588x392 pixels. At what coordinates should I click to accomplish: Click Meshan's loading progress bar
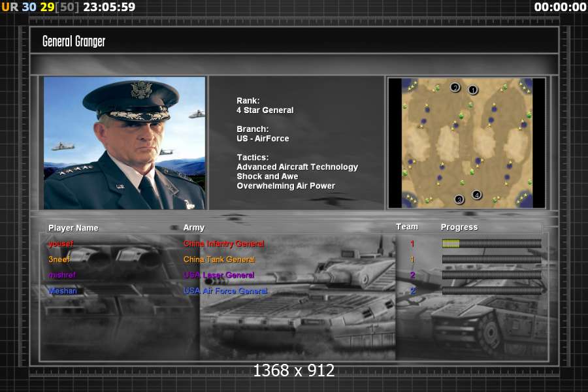coord(491,291)
